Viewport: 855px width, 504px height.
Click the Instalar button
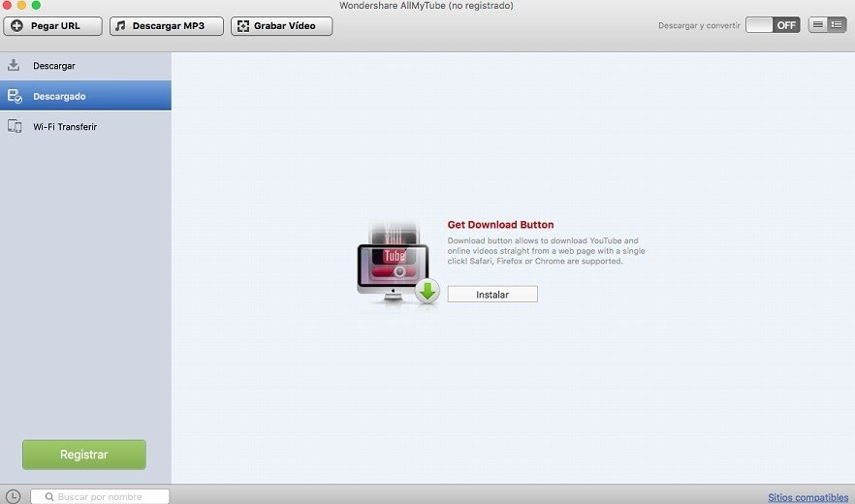click(x=492, y=295)
